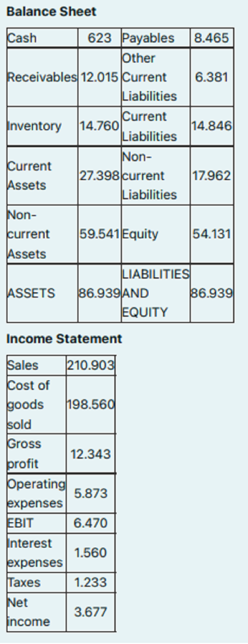Click Non-current Assets value 59.541
248x644 pixels.
click(x=100, y=234)
